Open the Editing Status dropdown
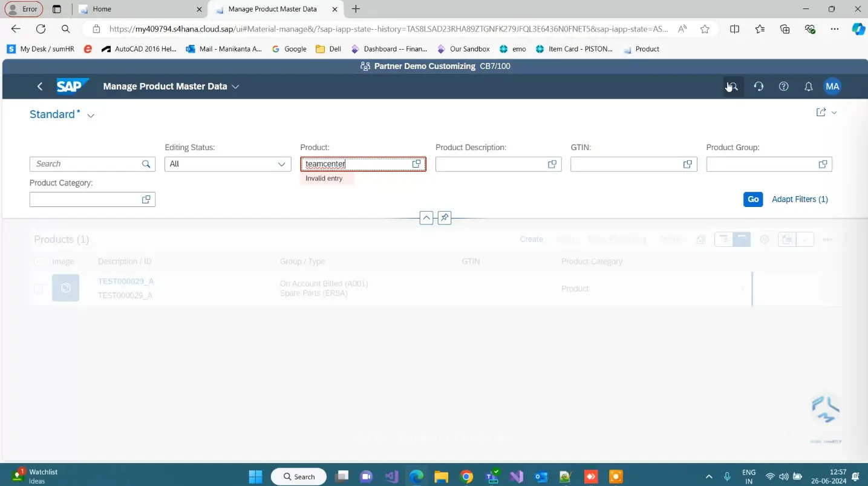This screenshot has width=868, height=486. click(x=281, y=163)
